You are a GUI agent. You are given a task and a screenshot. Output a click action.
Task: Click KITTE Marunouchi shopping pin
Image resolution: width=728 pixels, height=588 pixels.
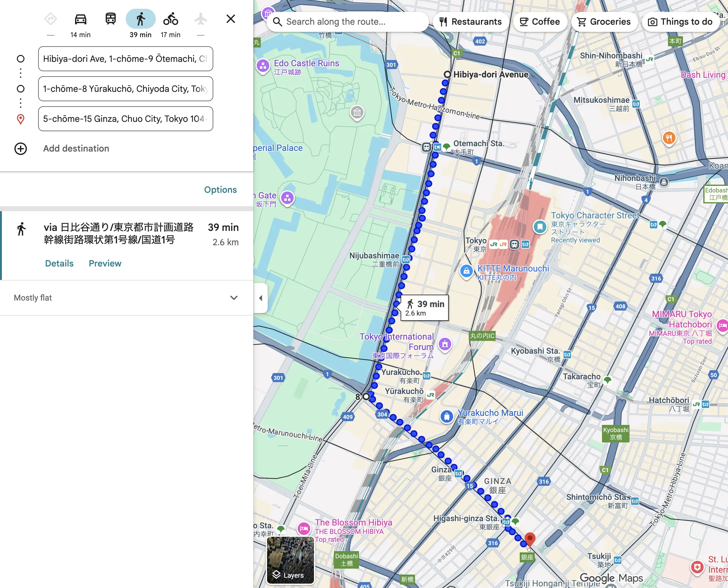(x=466, y=271)
